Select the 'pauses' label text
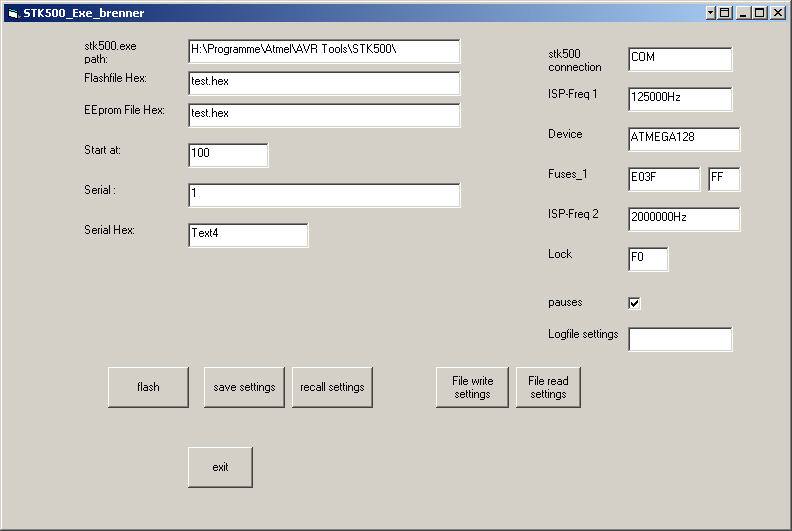Viewport: 792px width, 531px height. coord(565,303)
